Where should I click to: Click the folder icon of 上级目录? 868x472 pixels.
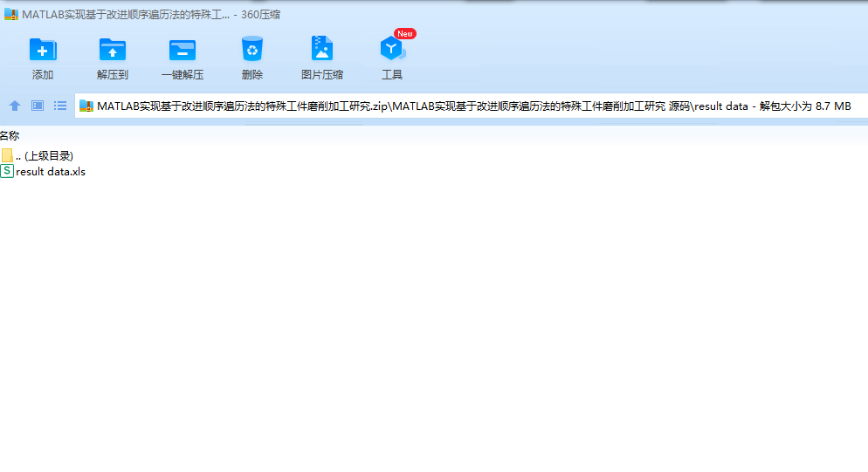(x=7, y=155)
